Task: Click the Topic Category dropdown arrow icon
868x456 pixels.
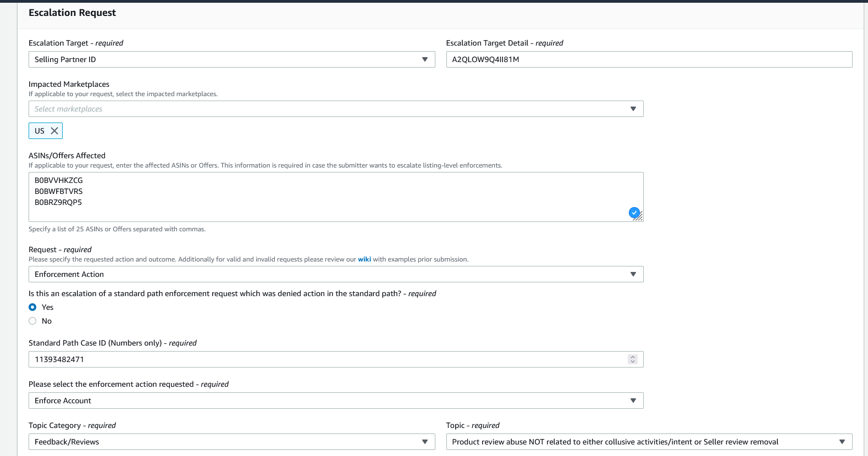Action: point(424,442)
